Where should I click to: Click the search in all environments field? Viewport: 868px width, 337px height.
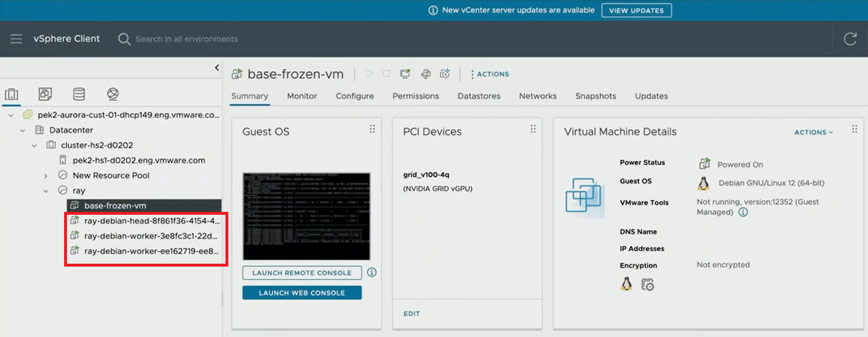point(186,39)
